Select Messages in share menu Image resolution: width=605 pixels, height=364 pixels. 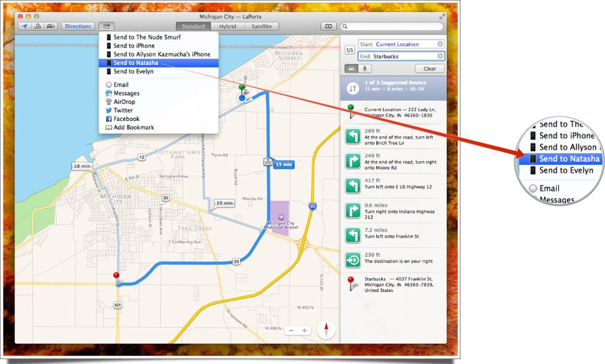click(x=159, y=93)
